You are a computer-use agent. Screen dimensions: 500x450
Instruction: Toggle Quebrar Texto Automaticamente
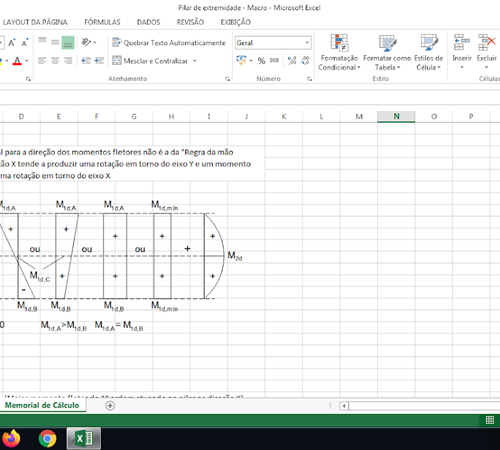[x=169, y=43]
